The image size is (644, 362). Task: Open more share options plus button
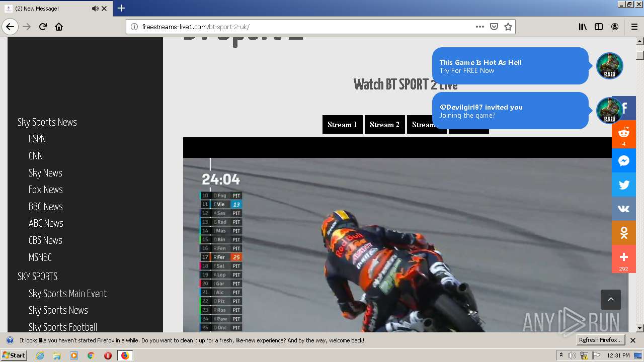point(624,259)
